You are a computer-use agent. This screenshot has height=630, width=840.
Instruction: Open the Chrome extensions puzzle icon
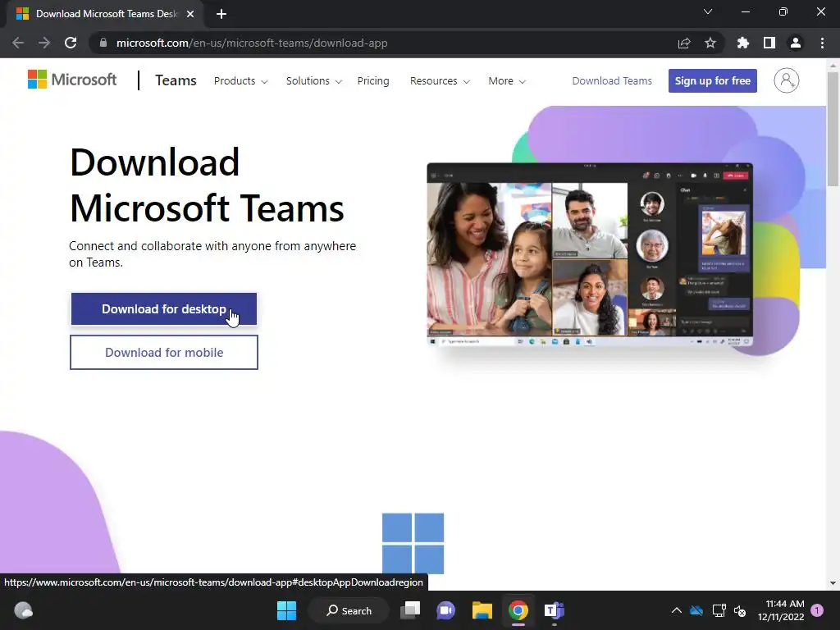point(743,43)
